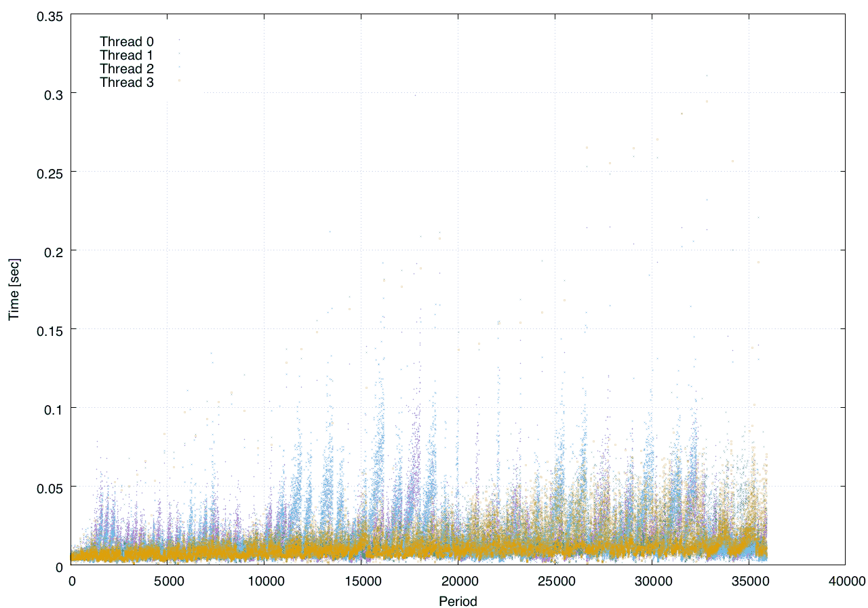868x608 pixels.
Task: Click the 15000 x-axis tick label
Action: (x=361, y=581)
